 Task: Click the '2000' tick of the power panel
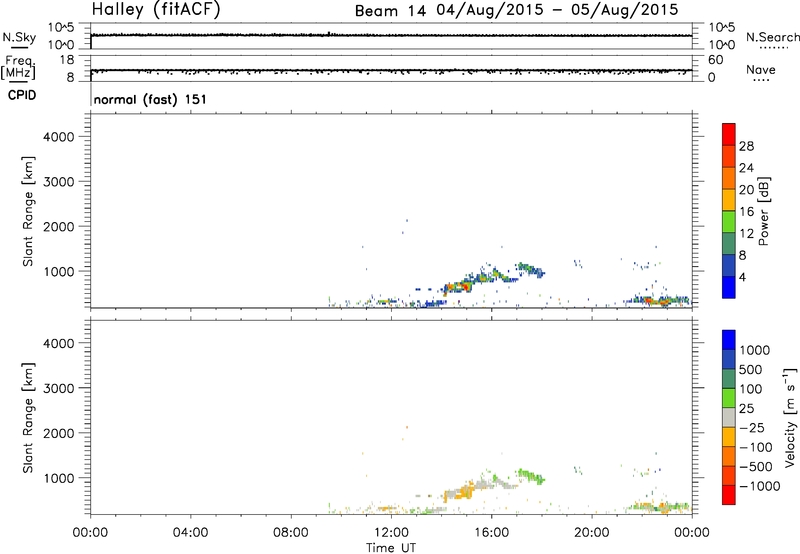pyautogui.click(x=59, y=226)
